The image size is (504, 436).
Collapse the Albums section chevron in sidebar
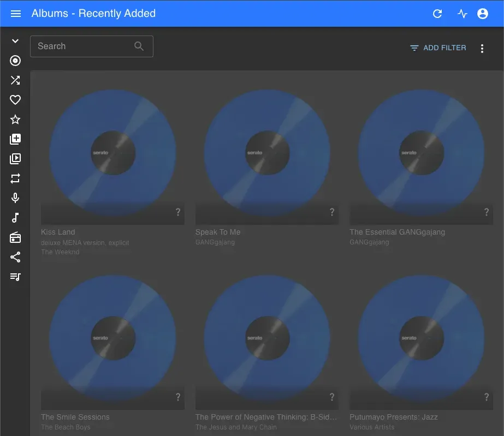[15, 41]
